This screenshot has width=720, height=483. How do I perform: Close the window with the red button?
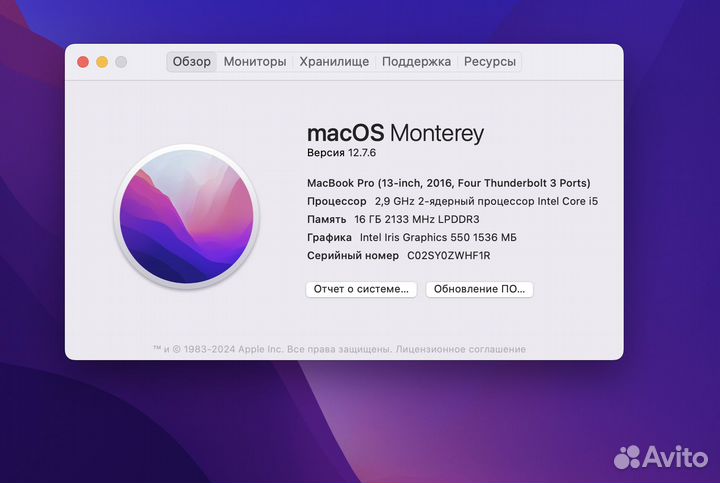(x=83, y=62)
